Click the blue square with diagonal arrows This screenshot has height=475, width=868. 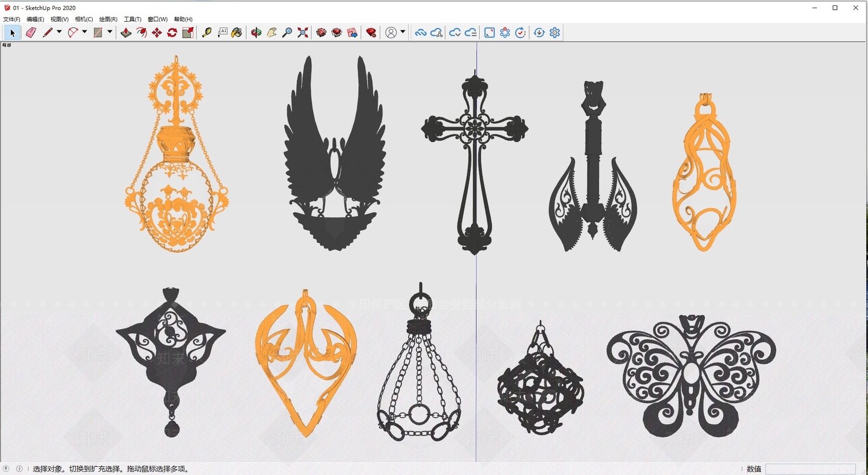click(x=489, y=33)
